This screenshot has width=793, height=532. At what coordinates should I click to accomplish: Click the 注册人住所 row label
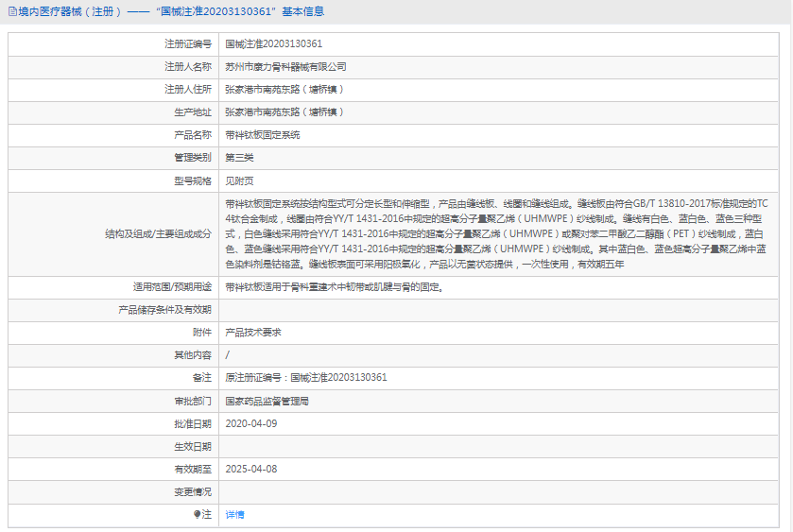pyautogui.click(x=188, y=90)
